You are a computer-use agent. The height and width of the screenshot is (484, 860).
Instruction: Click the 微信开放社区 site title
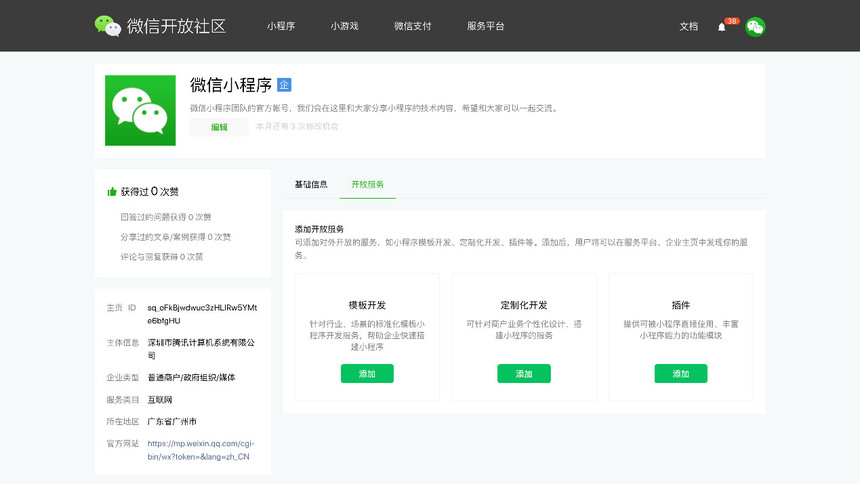click(176, 26)
